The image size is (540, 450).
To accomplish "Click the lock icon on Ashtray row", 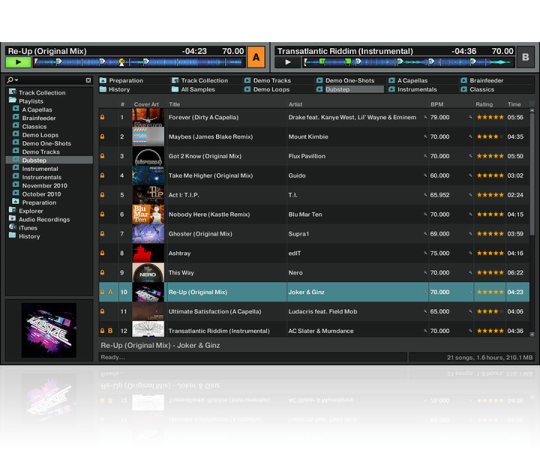I will (102, 253).
